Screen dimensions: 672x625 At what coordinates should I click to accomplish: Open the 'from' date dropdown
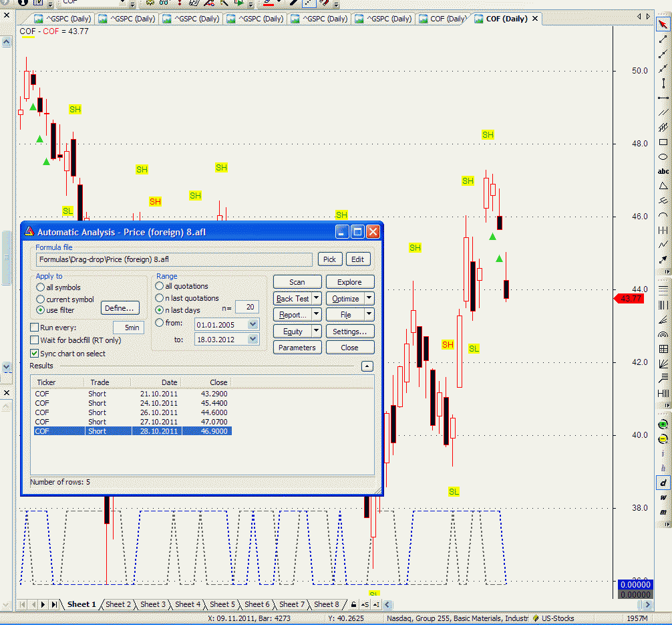tap(253, 324)
